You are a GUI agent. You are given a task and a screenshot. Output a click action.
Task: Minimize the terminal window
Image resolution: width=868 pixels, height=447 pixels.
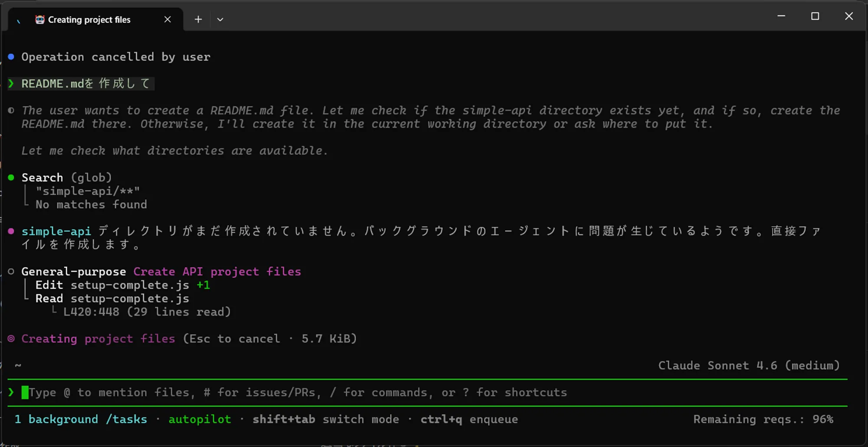pos(781,16)
